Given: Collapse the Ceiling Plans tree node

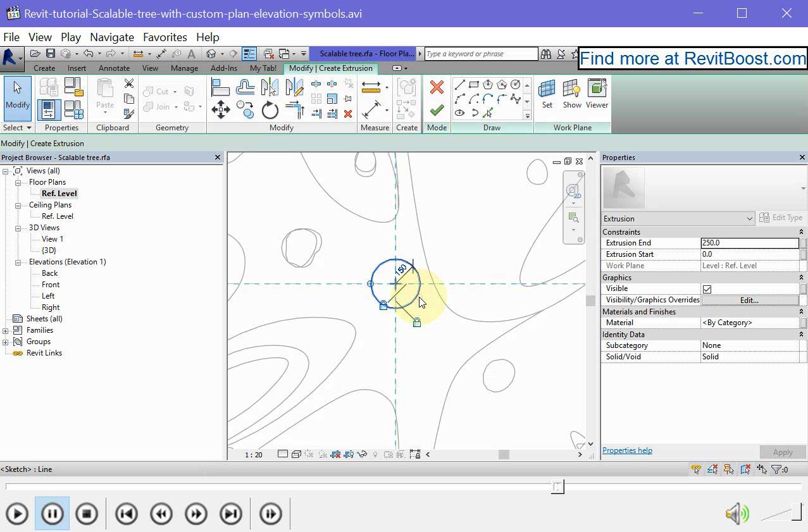Looking at the screenshot, I should tap(18, 205).
